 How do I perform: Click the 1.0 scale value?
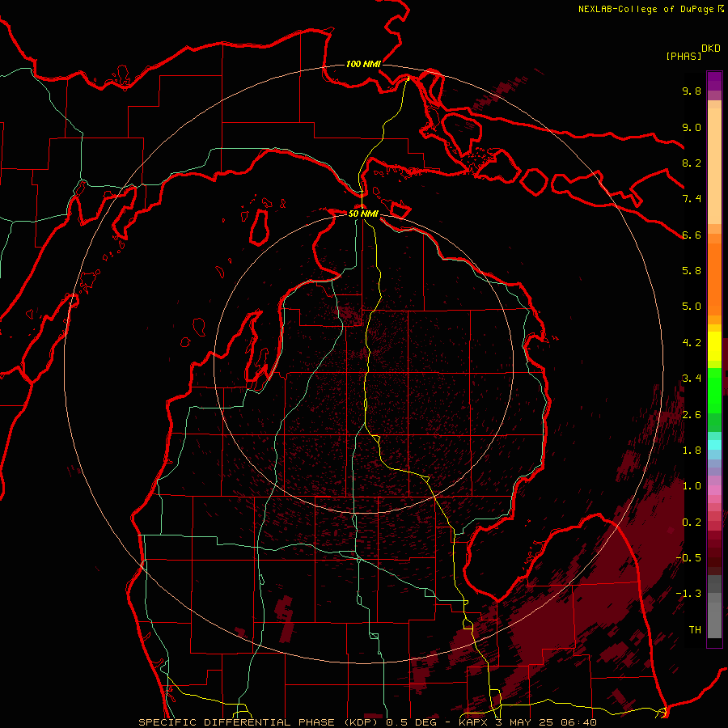click(692, 486)
